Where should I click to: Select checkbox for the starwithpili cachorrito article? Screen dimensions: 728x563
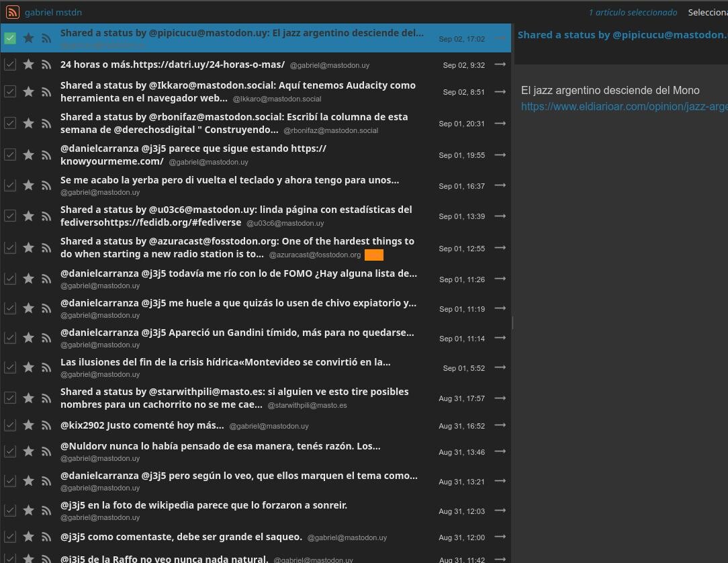(x=10, y=398)
